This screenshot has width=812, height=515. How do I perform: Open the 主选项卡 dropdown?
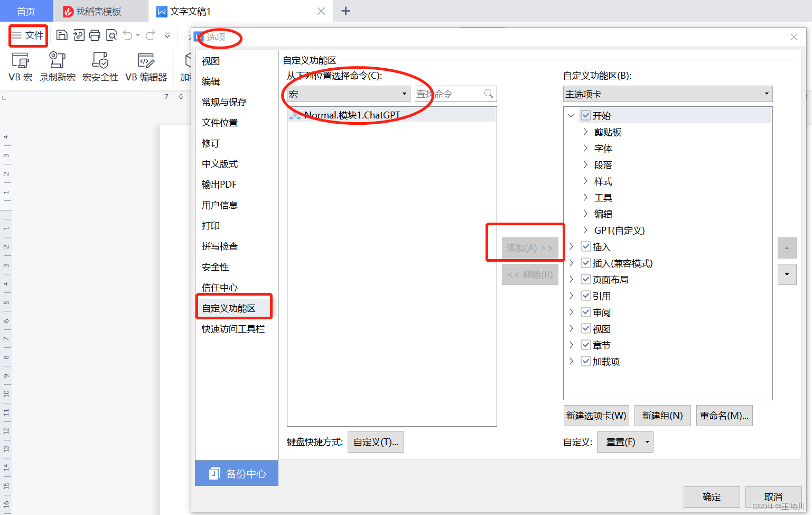[x=668, y=94]
